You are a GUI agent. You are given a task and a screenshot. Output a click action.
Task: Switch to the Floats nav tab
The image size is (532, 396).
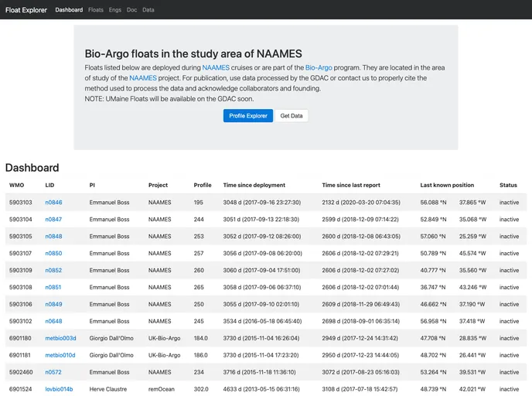pos(96,10)
